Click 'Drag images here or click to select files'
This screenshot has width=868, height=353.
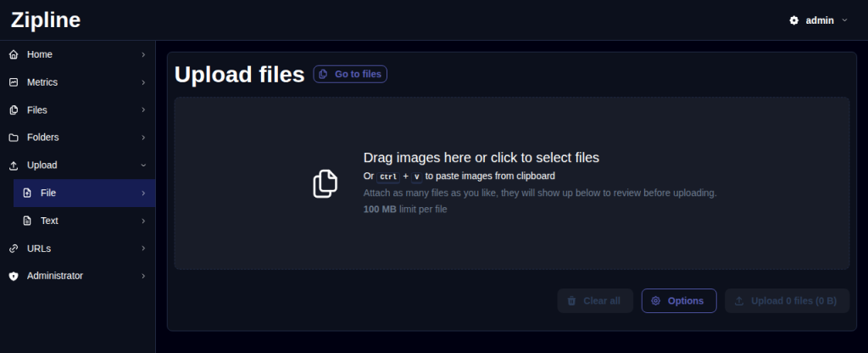click(481, 158)
